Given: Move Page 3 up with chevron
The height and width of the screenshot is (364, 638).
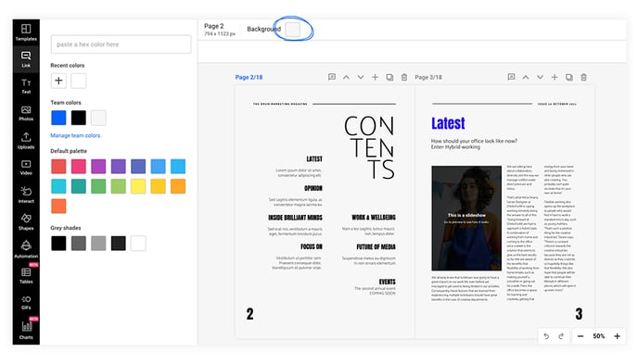Looking at the screenshot, I should point(526,77).
